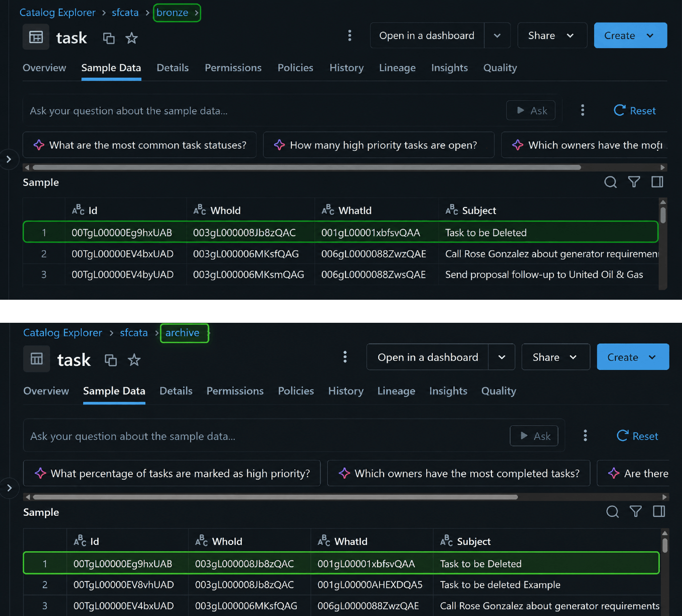Star the bronze task table as favorite
This screenshot has height=616, width=682.
(x=131, y=38)
